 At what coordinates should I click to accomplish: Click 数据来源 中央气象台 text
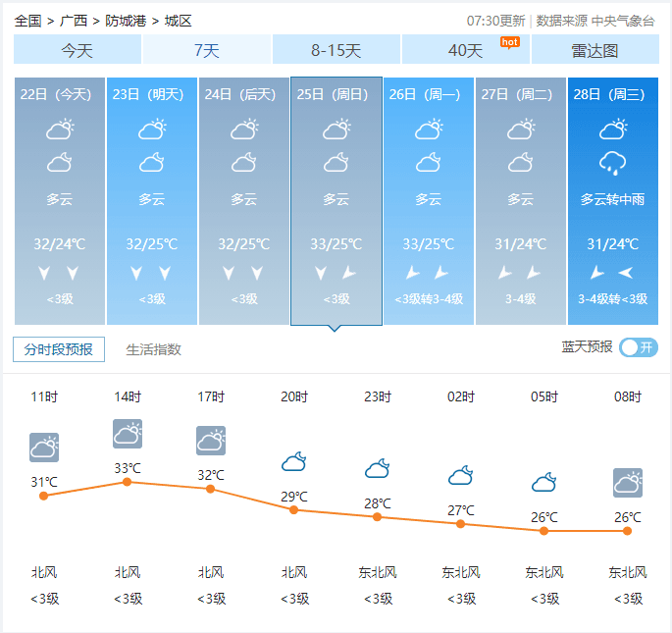click(595, 21)
